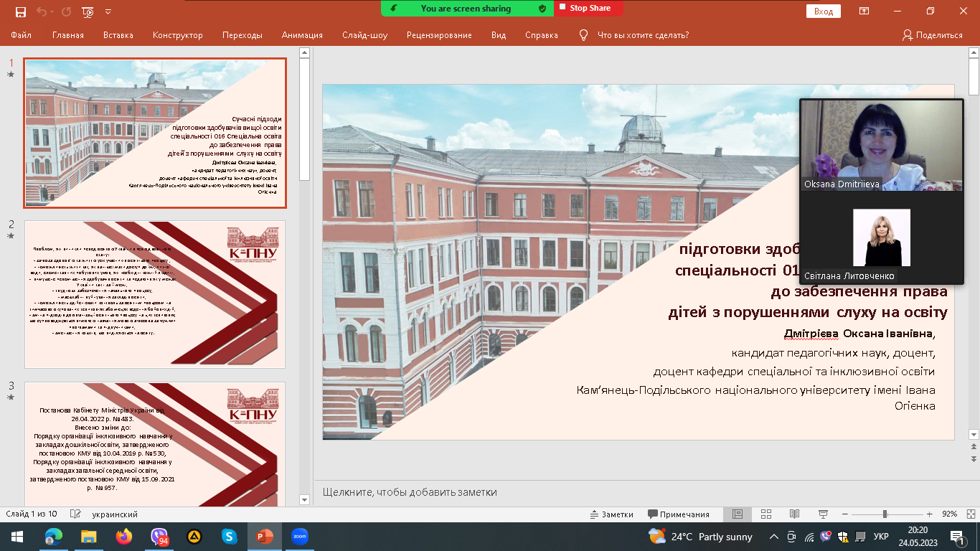980x551 pixels.
Task: Click the Save icon in quick access toolbar
Action: coord(20,12)
